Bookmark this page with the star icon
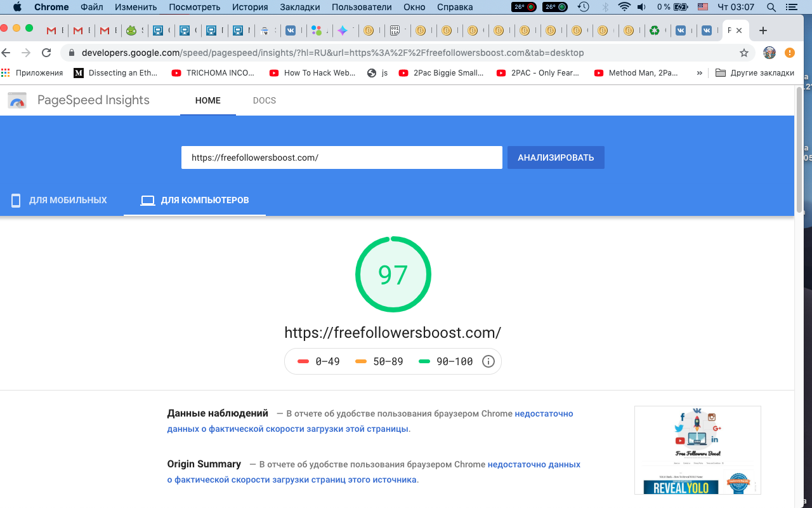Viewport: 812px width, 508px height. tap(744, 53)
